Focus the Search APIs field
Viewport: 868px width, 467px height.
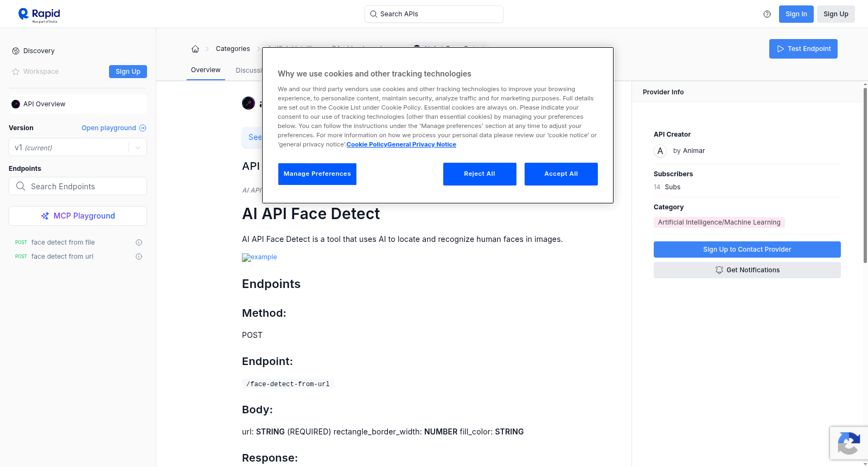click(x=434, y=14)
